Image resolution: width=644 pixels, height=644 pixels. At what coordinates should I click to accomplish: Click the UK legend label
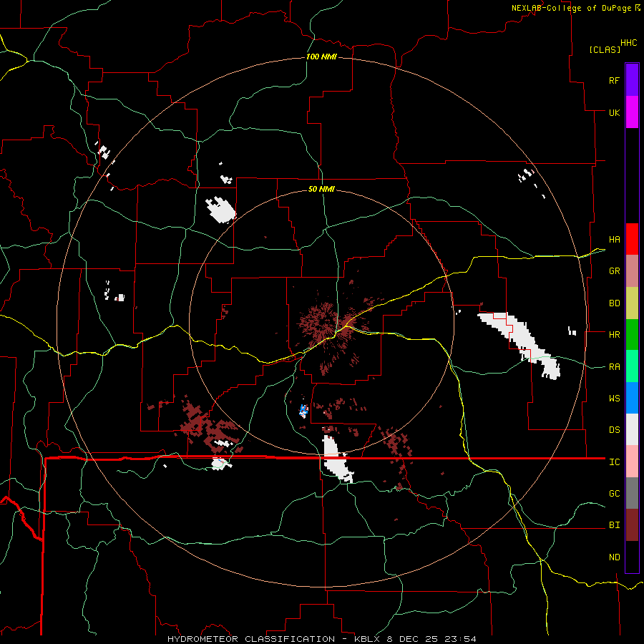click(x=614, y=112)
